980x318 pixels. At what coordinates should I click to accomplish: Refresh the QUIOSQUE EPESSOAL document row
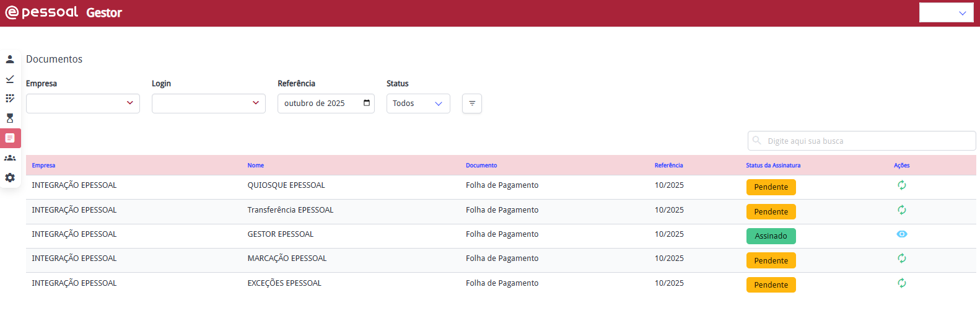coord(902,185)
